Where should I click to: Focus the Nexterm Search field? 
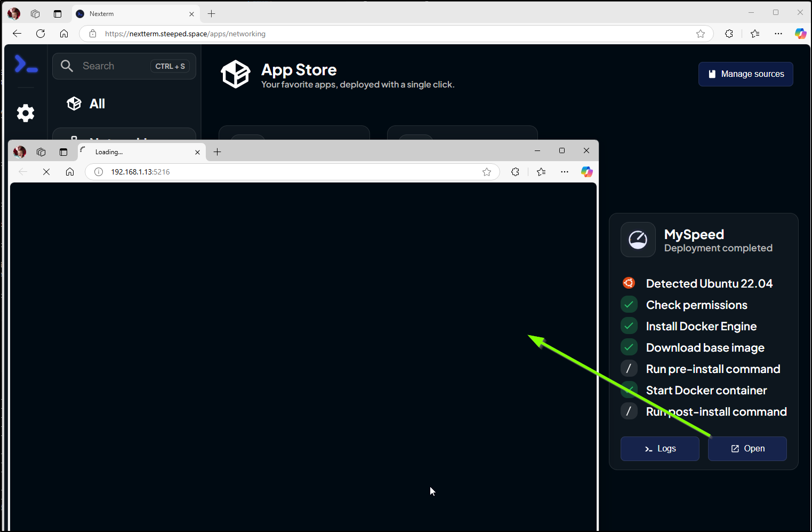coord(124,66)
